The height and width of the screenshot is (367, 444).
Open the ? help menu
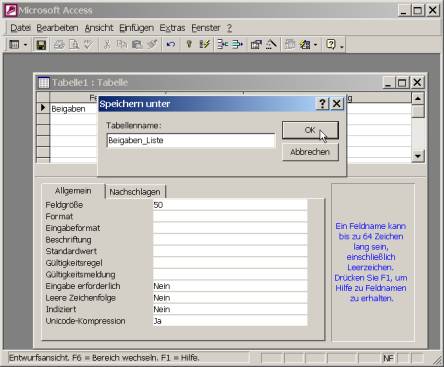[229, 28]
